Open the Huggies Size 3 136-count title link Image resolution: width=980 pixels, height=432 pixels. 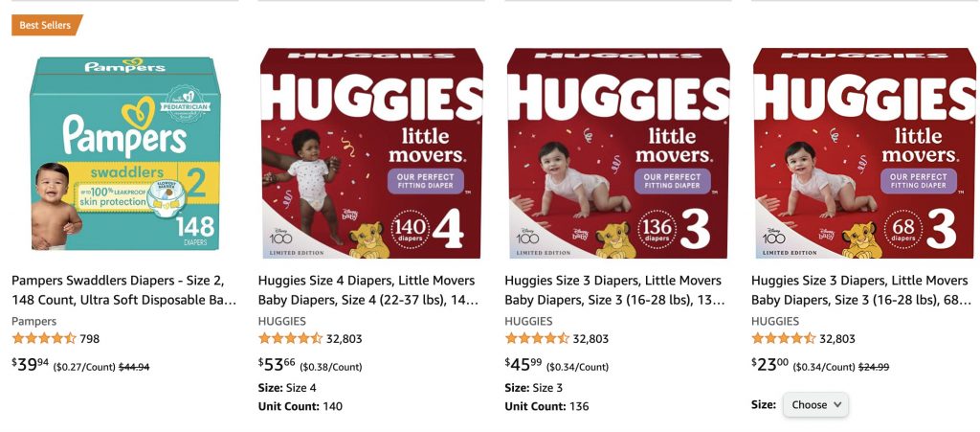(x=615, y=290)
